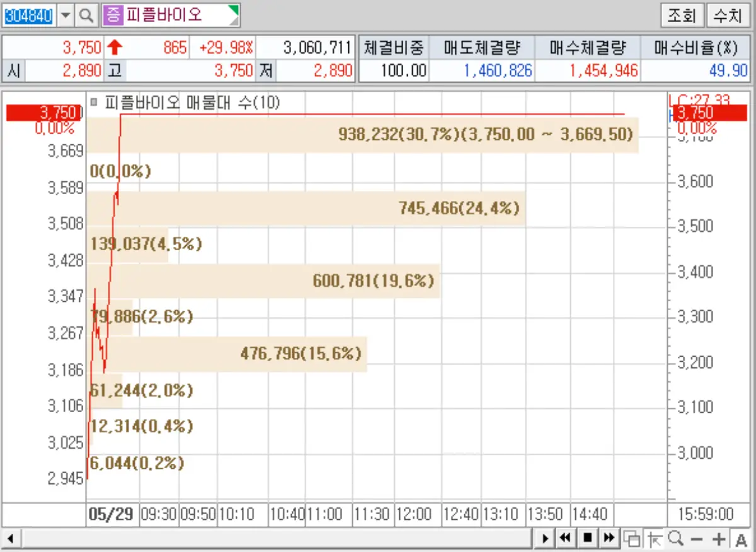Screen dimensions: 756x552
Task: Open the stock code dropdown arrow
Action: 66,14
